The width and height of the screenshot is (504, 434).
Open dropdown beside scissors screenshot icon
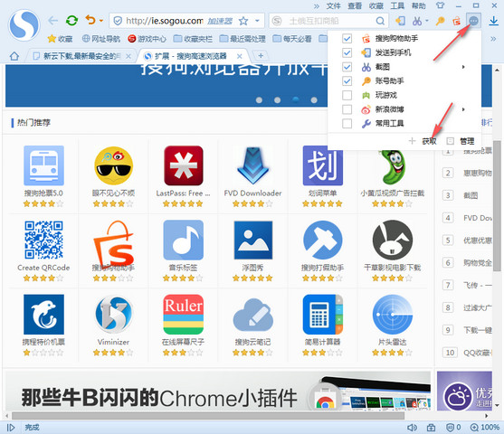pyautogui.click(x=427, y=21)
